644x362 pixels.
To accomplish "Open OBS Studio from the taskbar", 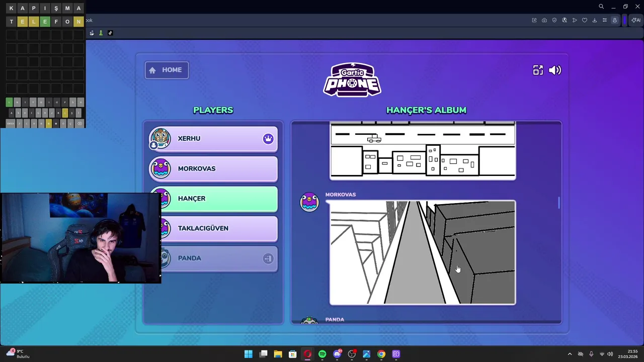I will point(352,354).
